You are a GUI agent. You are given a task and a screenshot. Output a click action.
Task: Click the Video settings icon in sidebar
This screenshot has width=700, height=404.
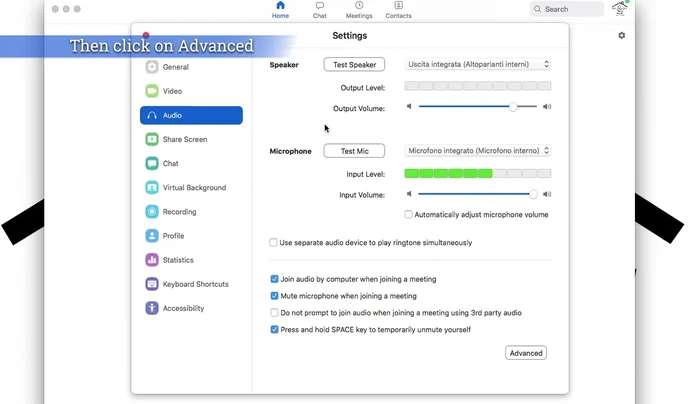152,91
